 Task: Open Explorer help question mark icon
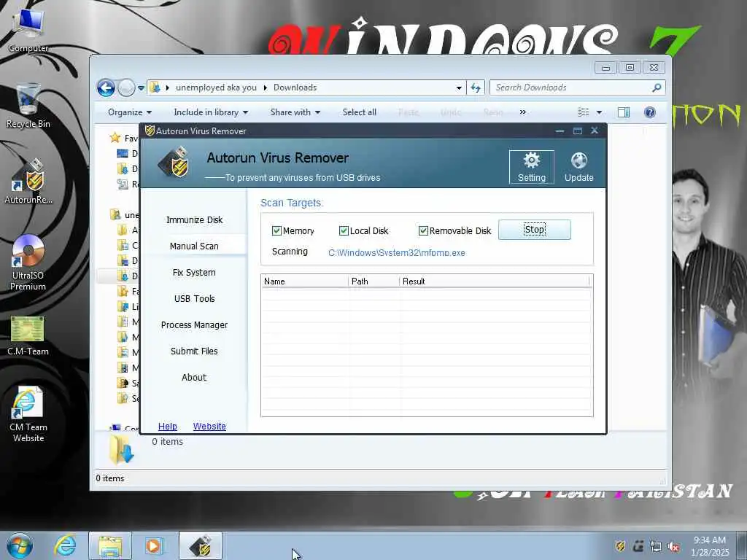649,112
